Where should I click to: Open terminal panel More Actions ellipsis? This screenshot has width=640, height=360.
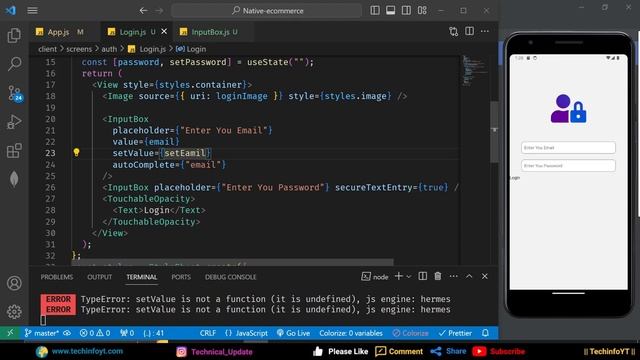pyautogui.click(x=453, y=276)
